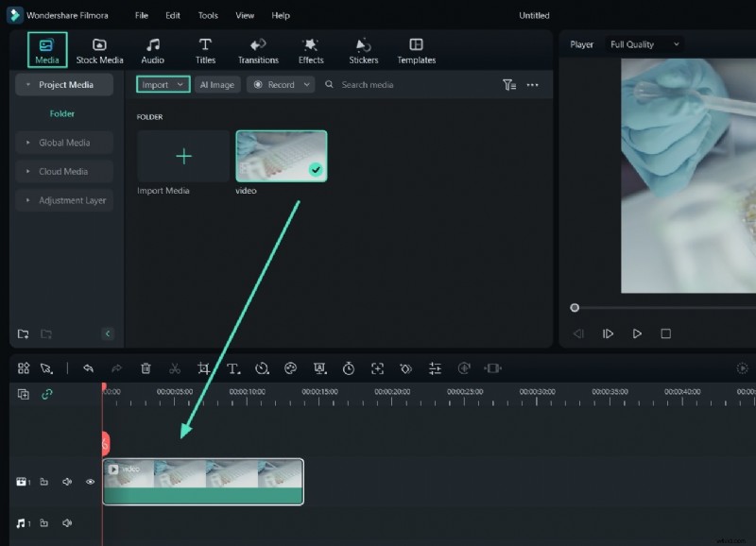Hide the video track with eye icon
The height and width of the screenshot is (546, 756).
[91, 482]
